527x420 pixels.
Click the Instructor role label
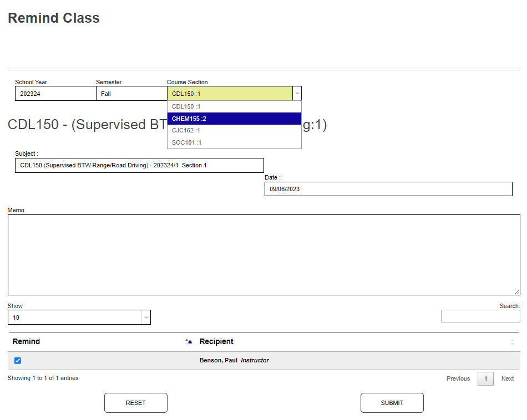tap(255, 360)
